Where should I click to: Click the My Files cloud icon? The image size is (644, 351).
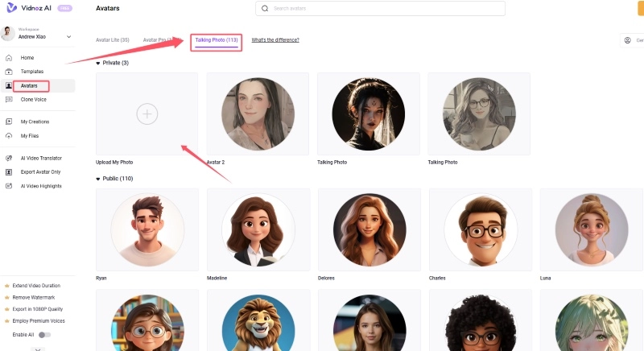[x=9, y=136]
